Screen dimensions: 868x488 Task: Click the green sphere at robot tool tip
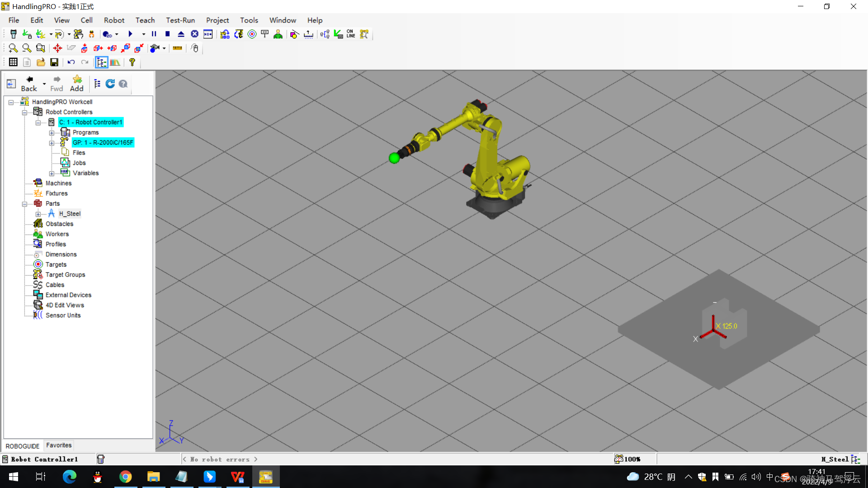[x=394, y=158]
